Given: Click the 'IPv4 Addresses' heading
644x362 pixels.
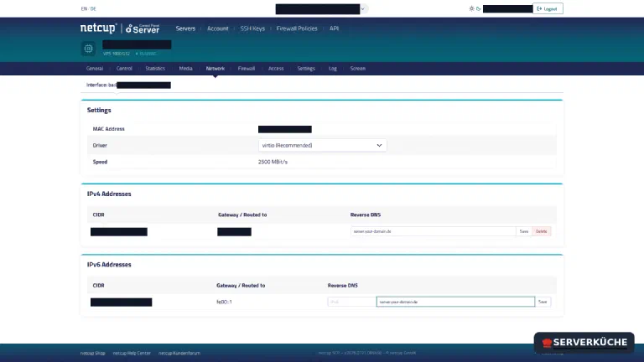Looking at the screenshot, I should [109, 194].
